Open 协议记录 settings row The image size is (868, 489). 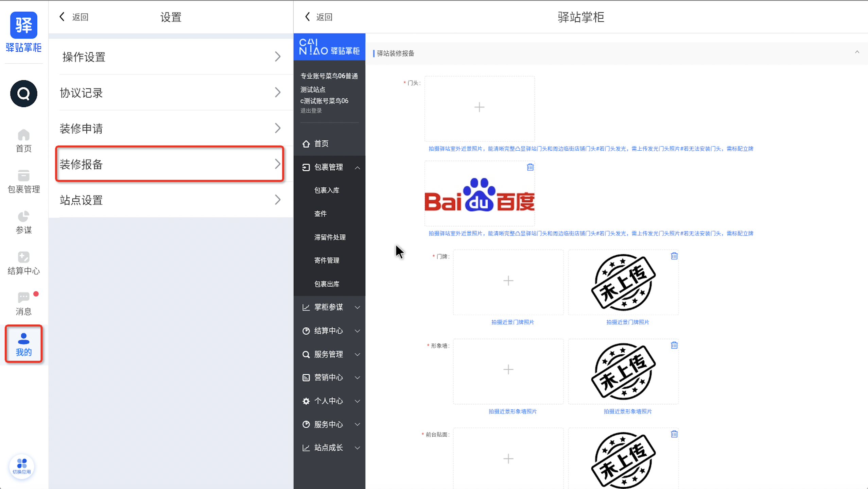(171, 92)
